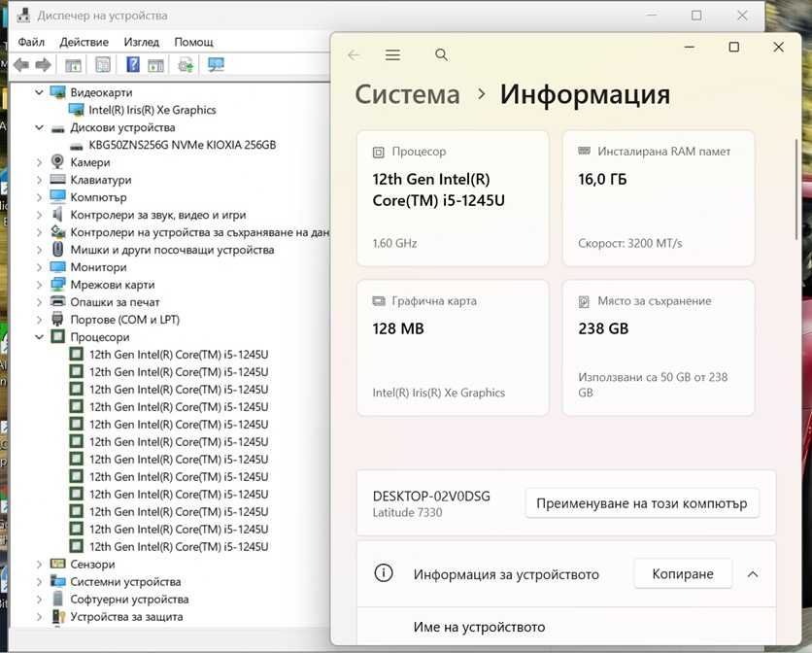Expand the Камери tree node
Screen dimensions: 812x653
[39, 162]
